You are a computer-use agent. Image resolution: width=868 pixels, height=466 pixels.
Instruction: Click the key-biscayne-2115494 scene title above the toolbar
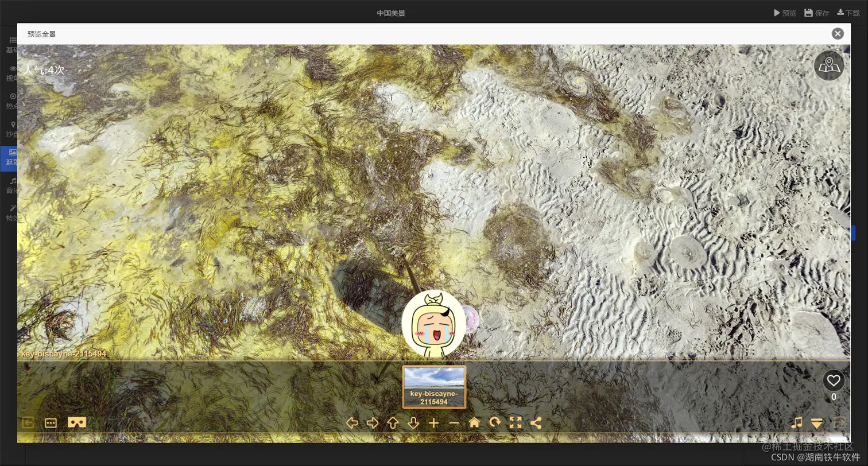(64, 354)
